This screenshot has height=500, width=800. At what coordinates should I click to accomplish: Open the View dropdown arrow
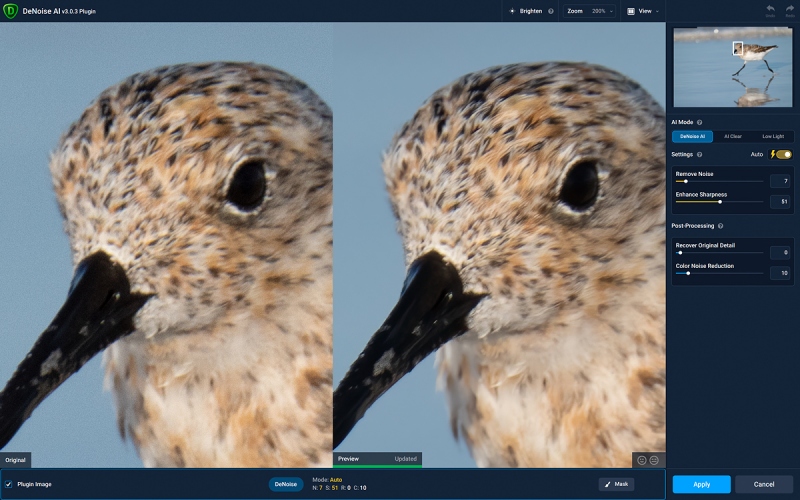[657, 11]
